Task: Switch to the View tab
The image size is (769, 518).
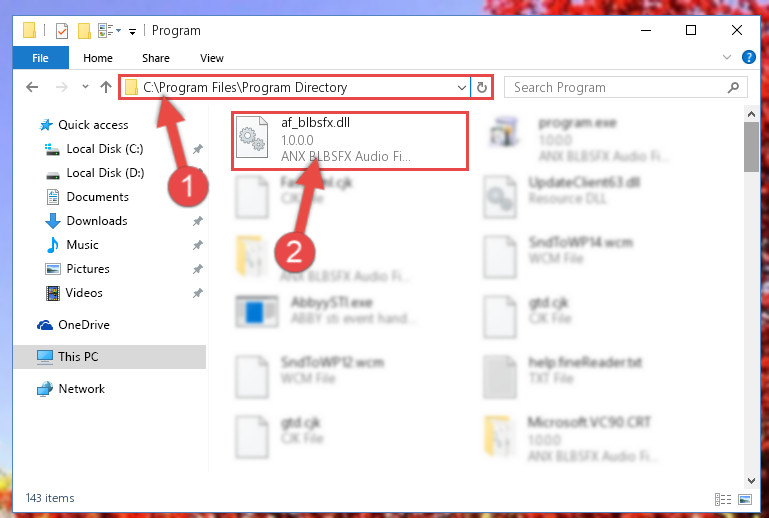Action: tap(211, 58)
